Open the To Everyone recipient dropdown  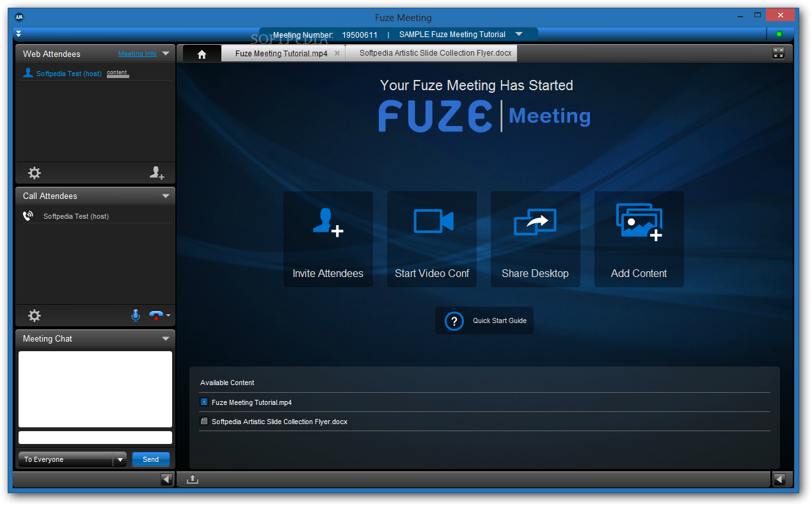[72, 459]
